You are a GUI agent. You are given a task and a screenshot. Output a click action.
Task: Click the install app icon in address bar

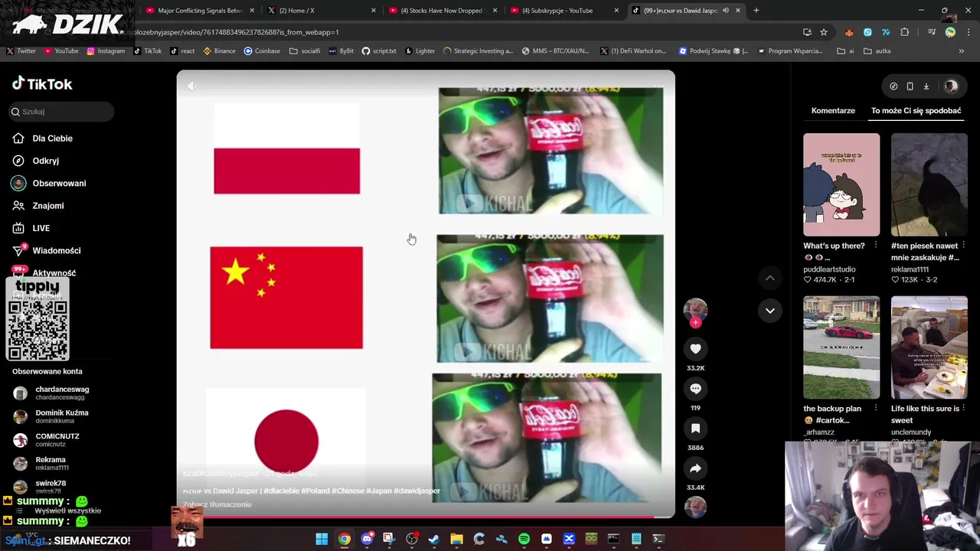coord(807,32)
